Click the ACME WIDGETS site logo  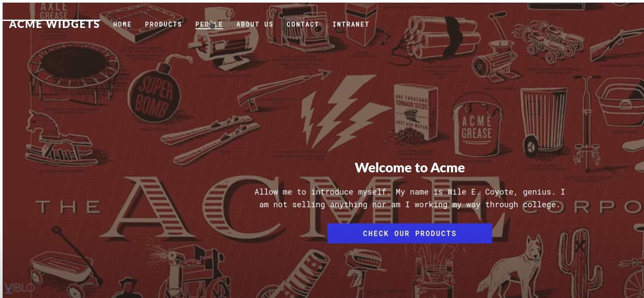click(x=55, y=24)
